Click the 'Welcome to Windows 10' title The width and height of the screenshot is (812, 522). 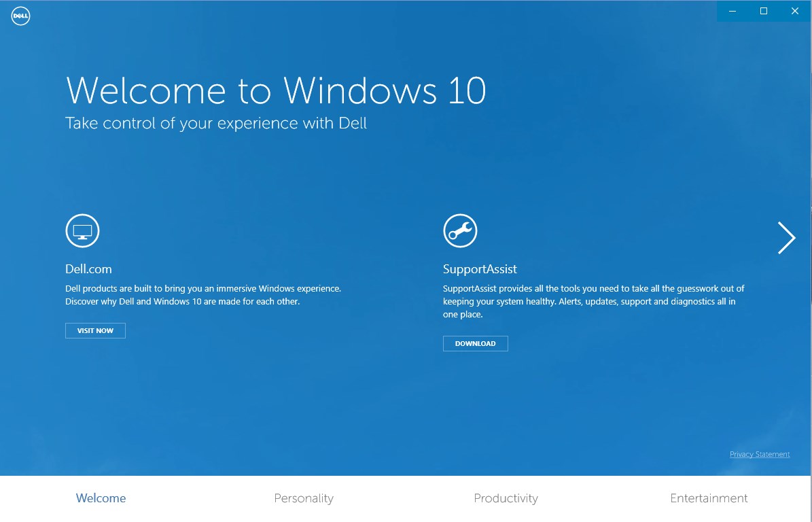pos(276,90)
